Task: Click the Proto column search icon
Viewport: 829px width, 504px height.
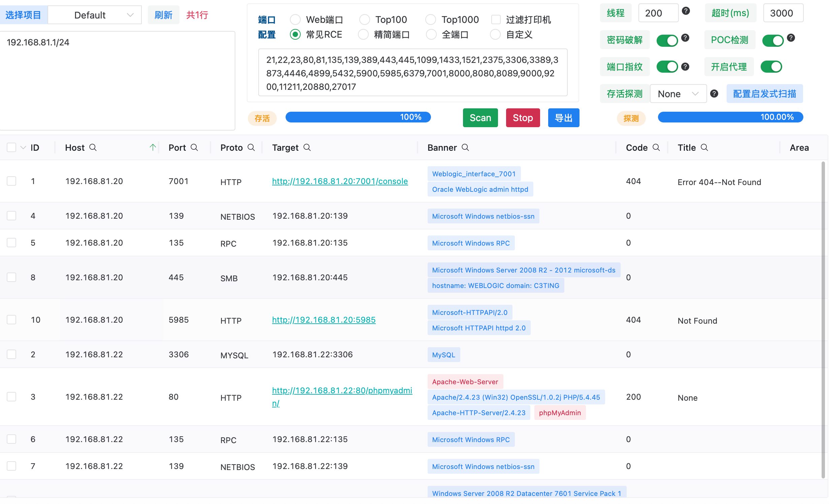Action: tap(251, 148)
